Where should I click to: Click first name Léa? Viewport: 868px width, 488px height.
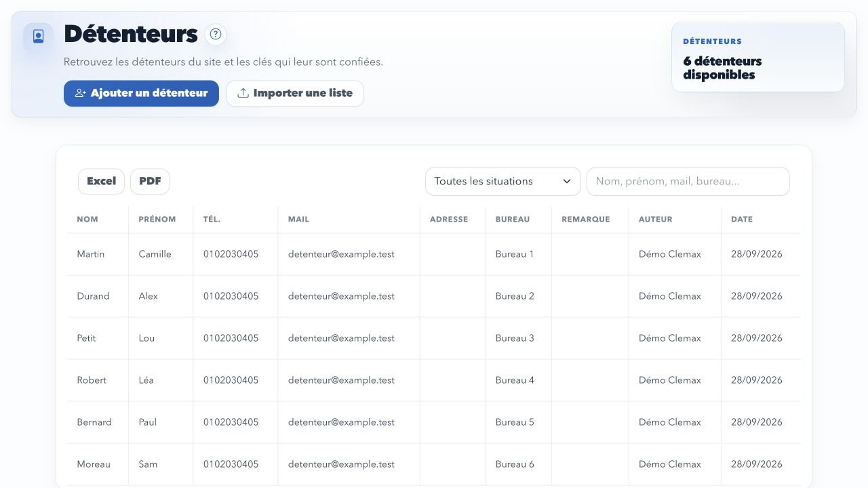[146, 380]
